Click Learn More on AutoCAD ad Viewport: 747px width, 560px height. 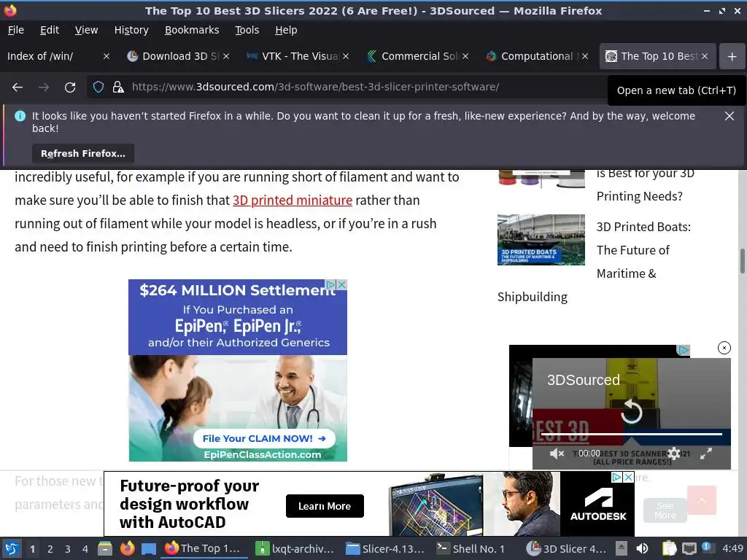(x=325, y=506)
